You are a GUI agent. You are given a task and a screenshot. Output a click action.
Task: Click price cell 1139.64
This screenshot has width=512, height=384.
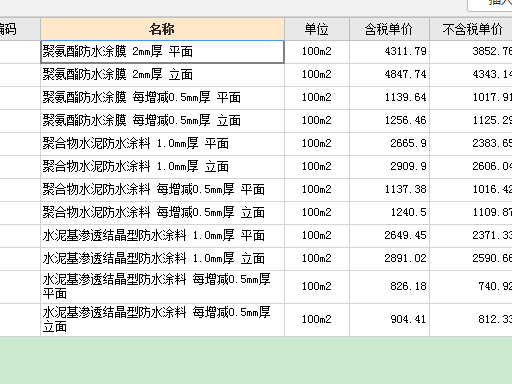click(x=389, y=98)
